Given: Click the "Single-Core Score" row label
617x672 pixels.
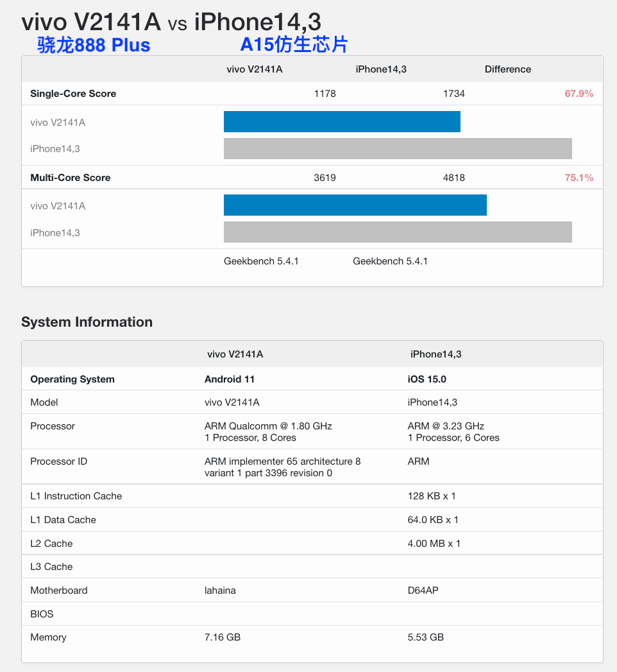Looking at the screenshot, I should pyautogui.click(x=73, y=94).
